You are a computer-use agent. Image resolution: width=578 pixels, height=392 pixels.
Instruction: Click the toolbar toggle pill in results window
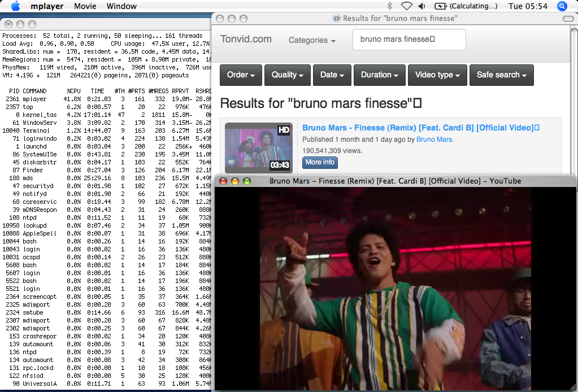pyautogui.click(x=568, y=19)
